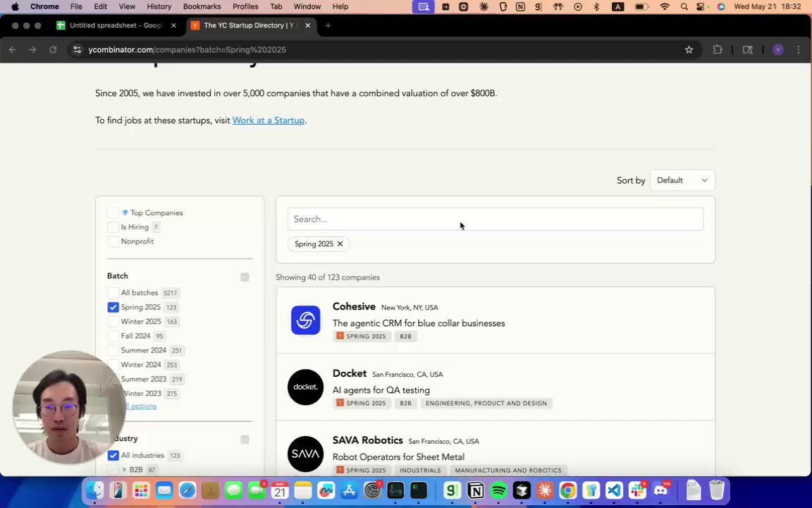
Task: Check the Winter 2025 batch
Action: [x=113, y=322]
